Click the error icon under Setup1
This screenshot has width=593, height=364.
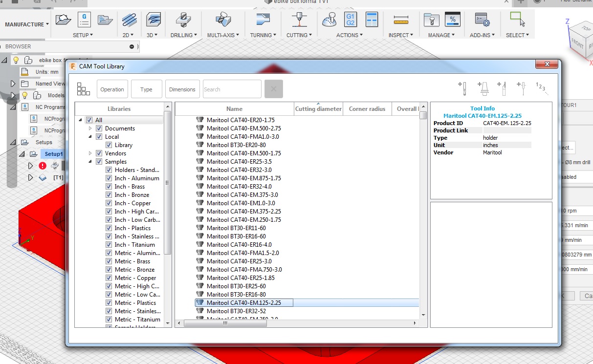[43, 166]
